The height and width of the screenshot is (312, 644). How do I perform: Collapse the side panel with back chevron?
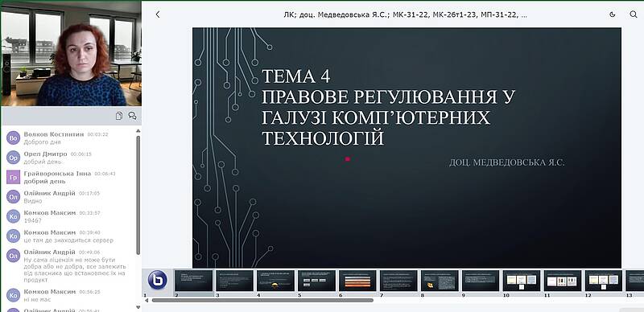coord(158,14)
